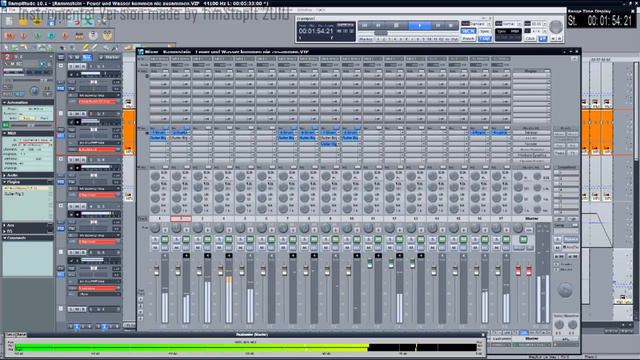Click the pan knob on the mixer Master strip
Screen dimensions: 640x360
[x=518, y=228]
